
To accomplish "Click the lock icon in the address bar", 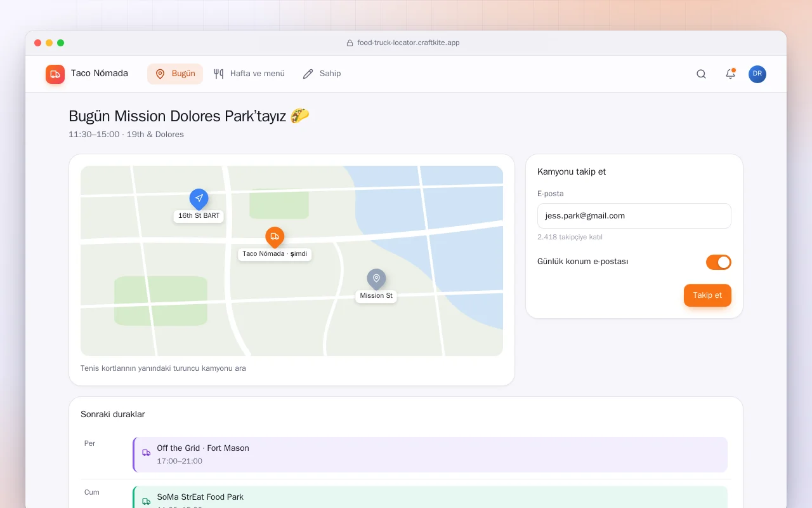I will (350, 43).
